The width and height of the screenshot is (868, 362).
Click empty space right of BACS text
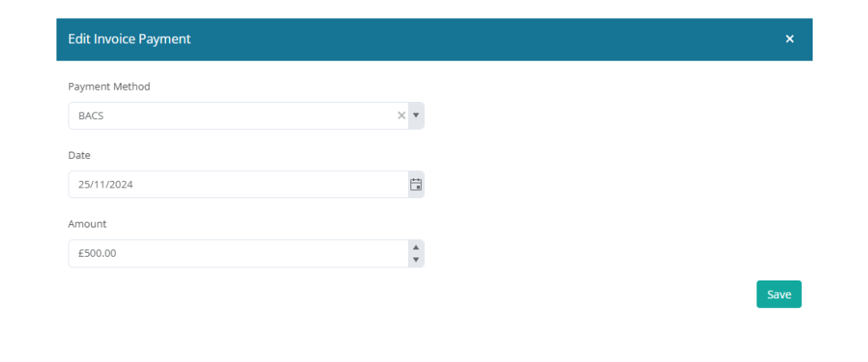point(249,116)
